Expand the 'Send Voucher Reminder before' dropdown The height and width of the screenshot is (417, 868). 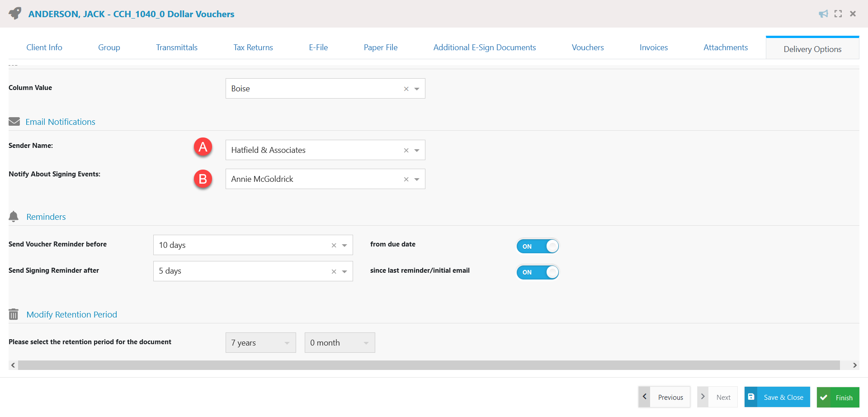[344, 245]
